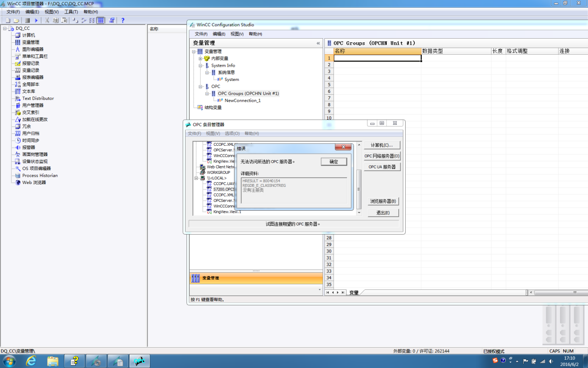Collapse the 系统信息 node
The width and height of the screenshot is (588, 368).
[x=207, y=73]
